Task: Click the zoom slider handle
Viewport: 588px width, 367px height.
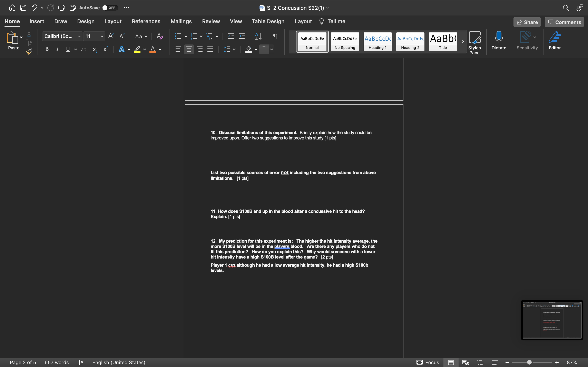Action: point(529,362)
